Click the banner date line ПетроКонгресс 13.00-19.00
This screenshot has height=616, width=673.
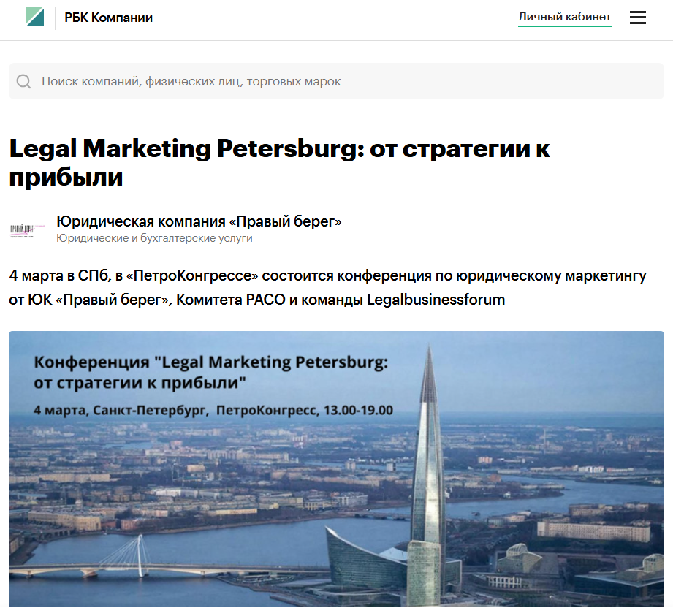pos(304,411)
